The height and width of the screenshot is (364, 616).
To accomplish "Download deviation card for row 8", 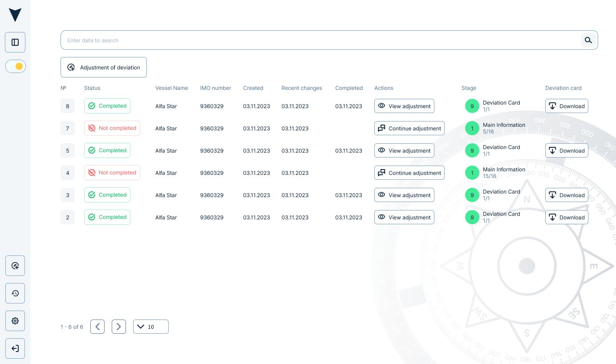I will click(567, 106).
